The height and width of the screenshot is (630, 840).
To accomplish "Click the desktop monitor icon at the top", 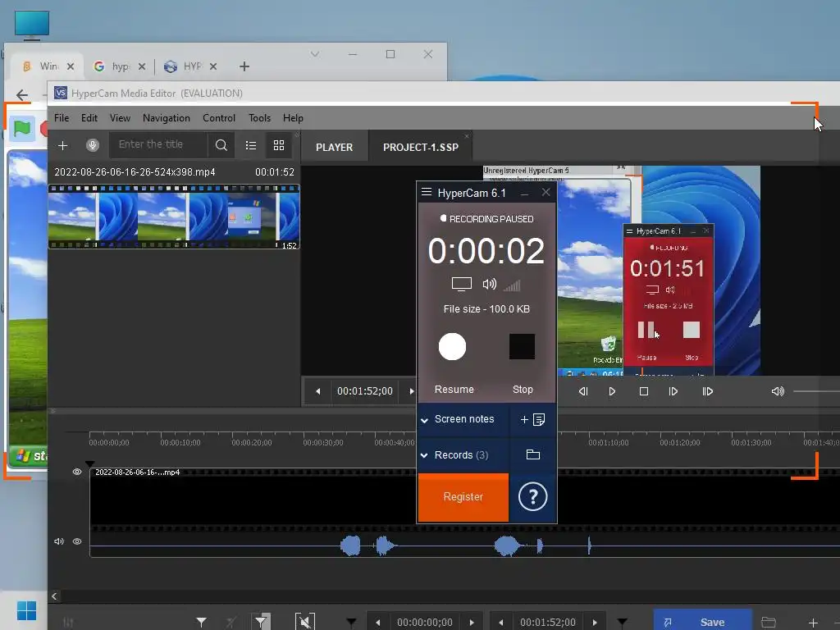I will click(x=32, y=25).
